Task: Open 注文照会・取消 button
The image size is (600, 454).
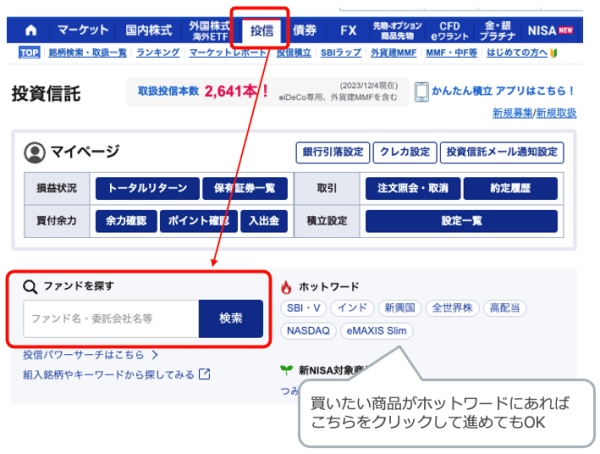Action: tap(409, 188)
